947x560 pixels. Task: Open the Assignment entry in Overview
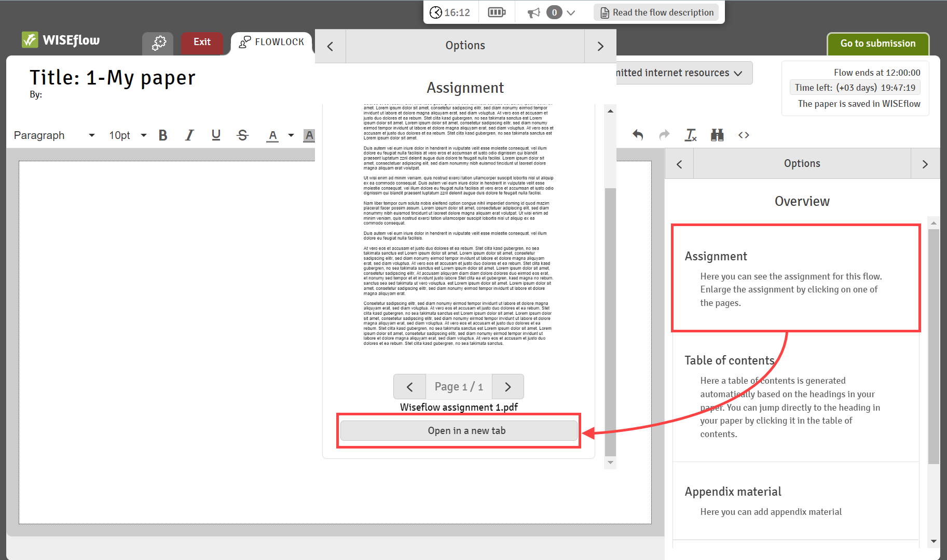(x=796, y=278)
